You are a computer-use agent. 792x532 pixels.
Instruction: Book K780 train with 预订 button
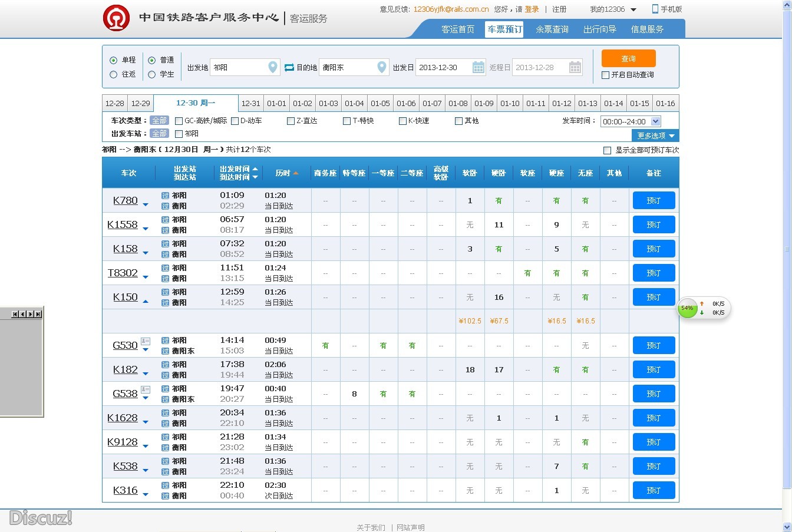point(654,200)
